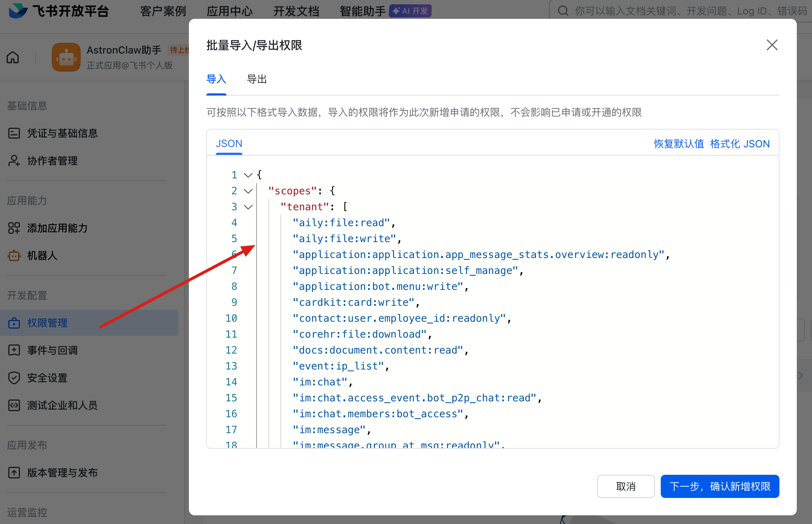Click the home icon in header
812x524 pixels.
(13, 57)
